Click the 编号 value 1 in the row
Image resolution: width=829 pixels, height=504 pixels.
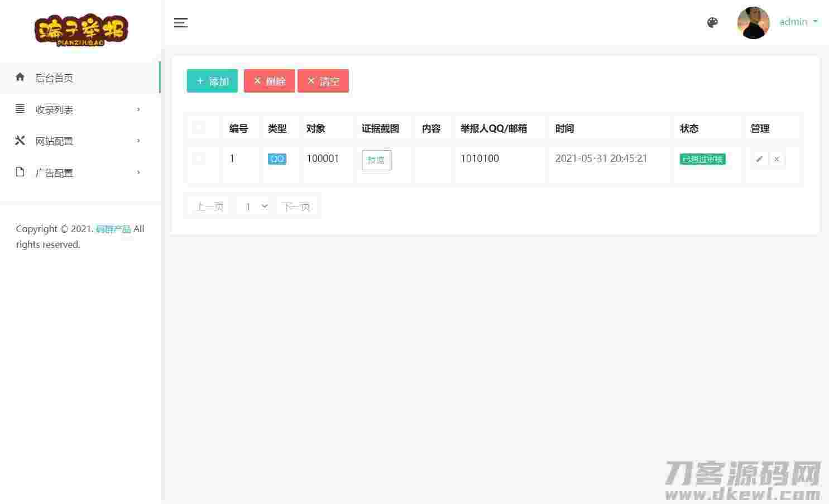point(232,159)
